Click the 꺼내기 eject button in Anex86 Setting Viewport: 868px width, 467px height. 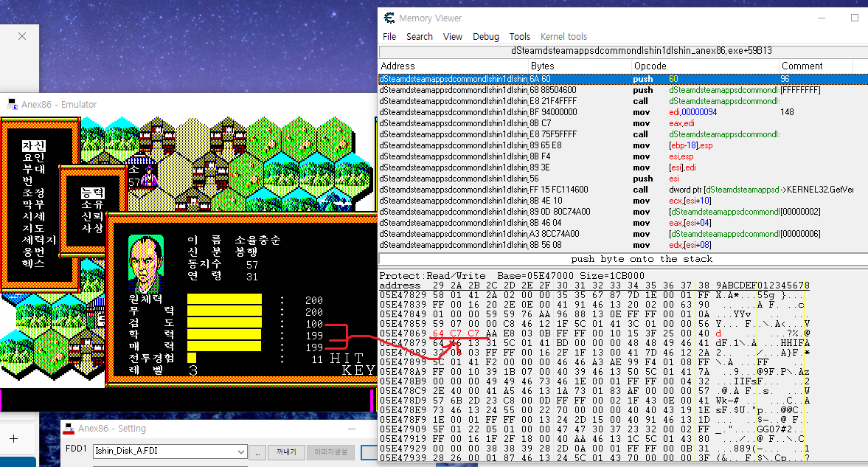[x=286, y=452]
